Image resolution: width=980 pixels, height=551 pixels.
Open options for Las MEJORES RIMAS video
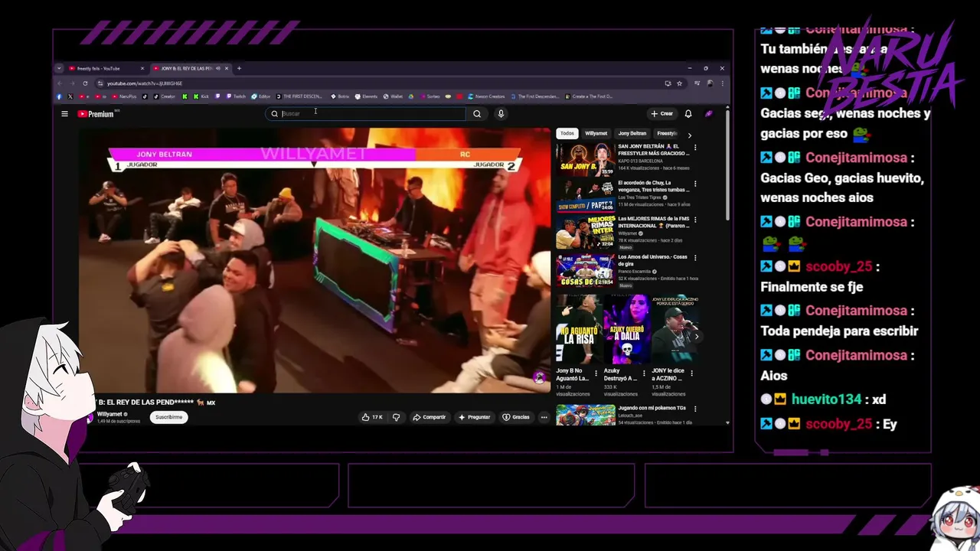coord(695,220)
